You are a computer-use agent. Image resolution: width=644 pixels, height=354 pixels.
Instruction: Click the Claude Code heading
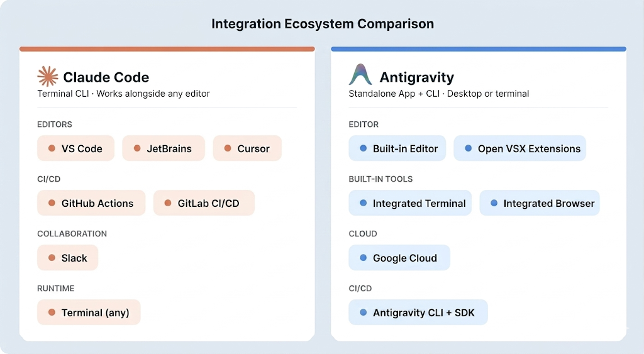pyautogui.click(x=106, y=77)
